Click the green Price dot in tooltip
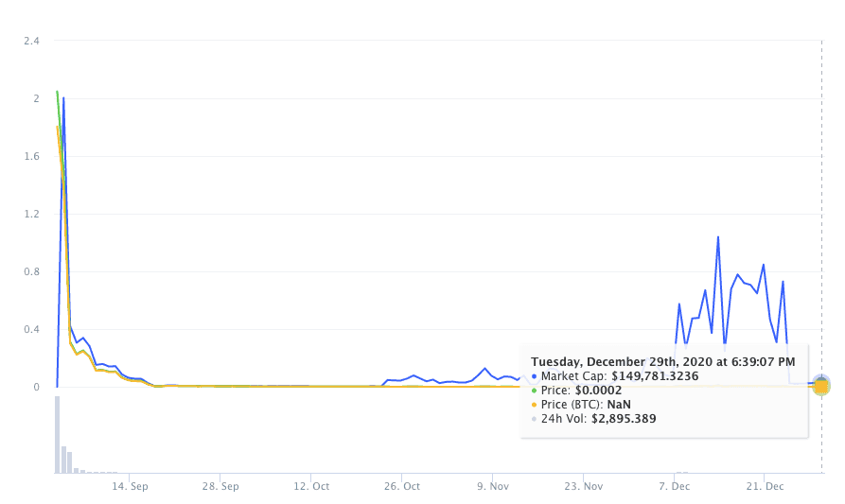Image resolution: width=845 pixels, height=504 pixels. tap(534, 391)
